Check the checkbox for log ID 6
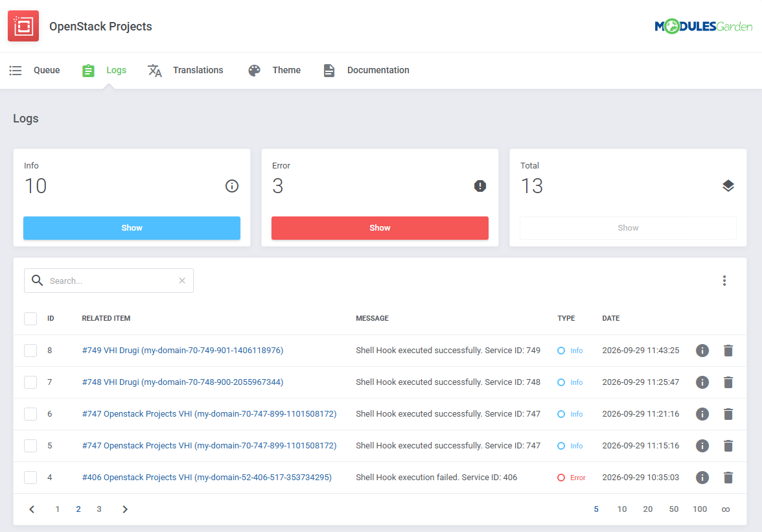Image resolution: width=762 pixels, height=532 pixels. [x=30, y=414]
